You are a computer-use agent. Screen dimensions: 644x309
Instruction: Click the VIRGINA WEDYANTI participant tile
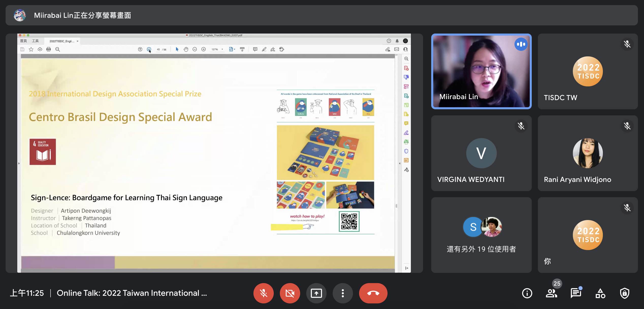click(481, 153)
